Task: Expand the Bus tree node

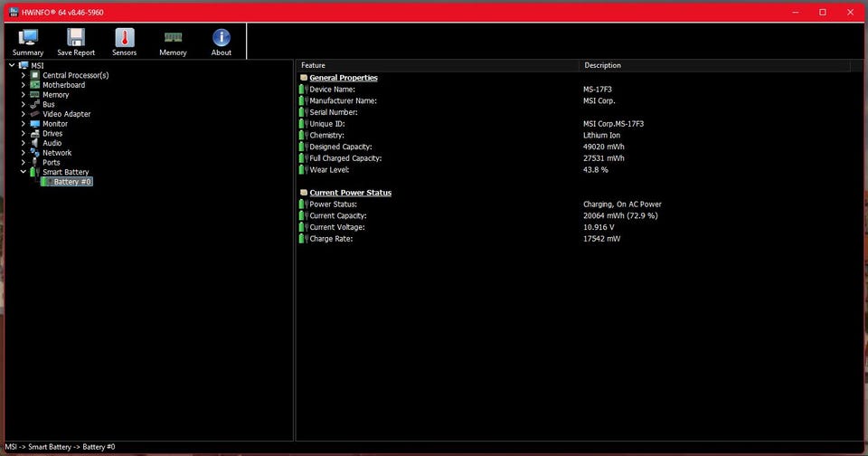Action: (24, 104)
